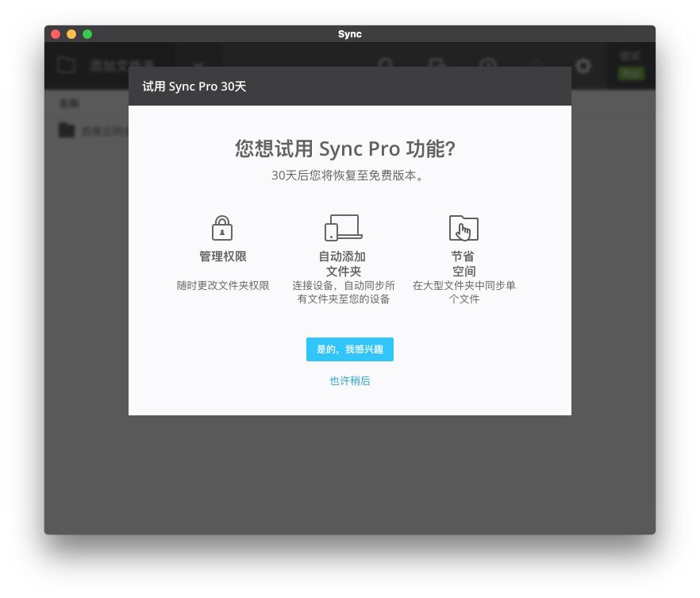The width and height of the screenshot is (700, 598).
Task: Click the folder icon on the 添加文件夹 button
Action: (67, 65)
